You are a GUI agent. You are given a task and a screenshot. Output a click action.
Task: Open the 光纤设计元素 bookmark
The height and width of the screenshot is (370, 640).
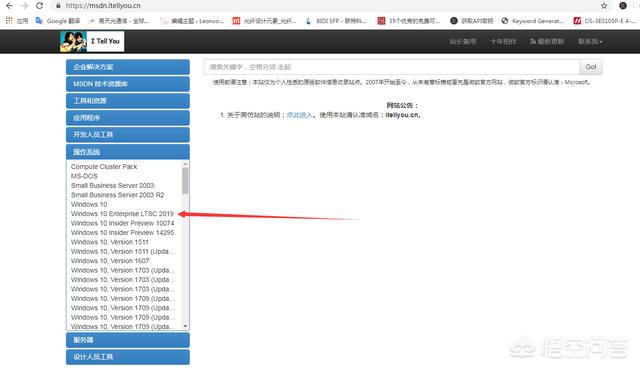tap(264, 21)
